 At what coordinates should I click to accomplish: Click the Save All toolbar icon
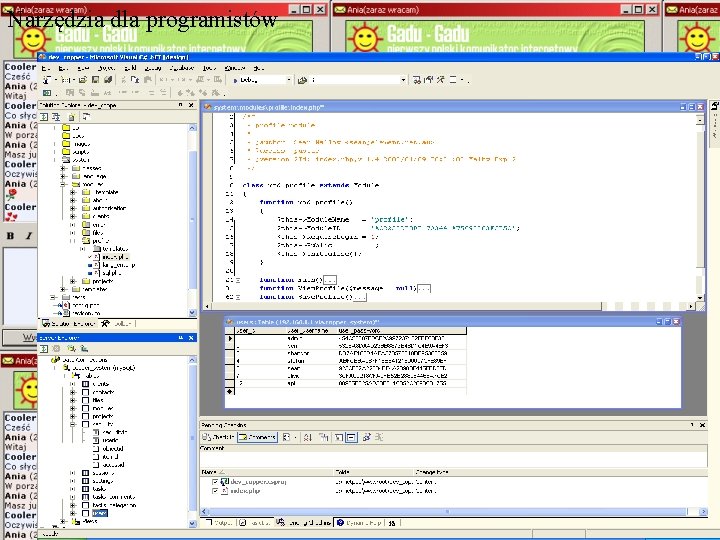click(108, 80)
